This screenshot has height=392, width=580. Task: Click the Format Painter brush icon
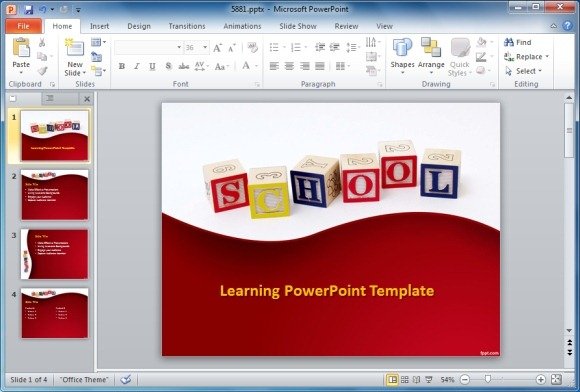(x=42, y=71)
